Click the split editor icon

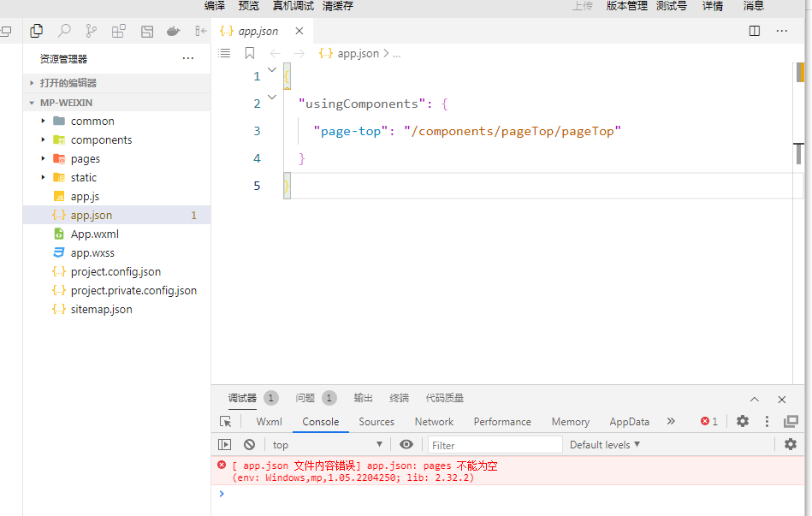[x=754, y=31]
